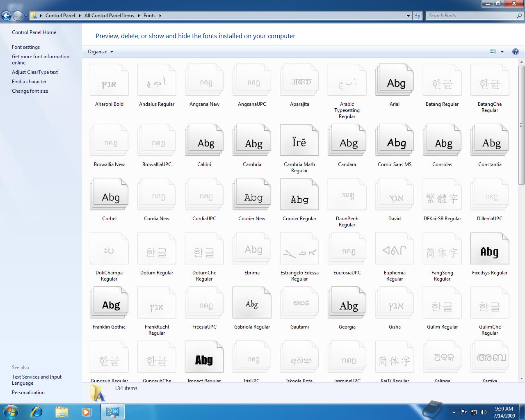Select the Corbel font icon
Screen dimensions: 525x420
[x=109, y=195]
